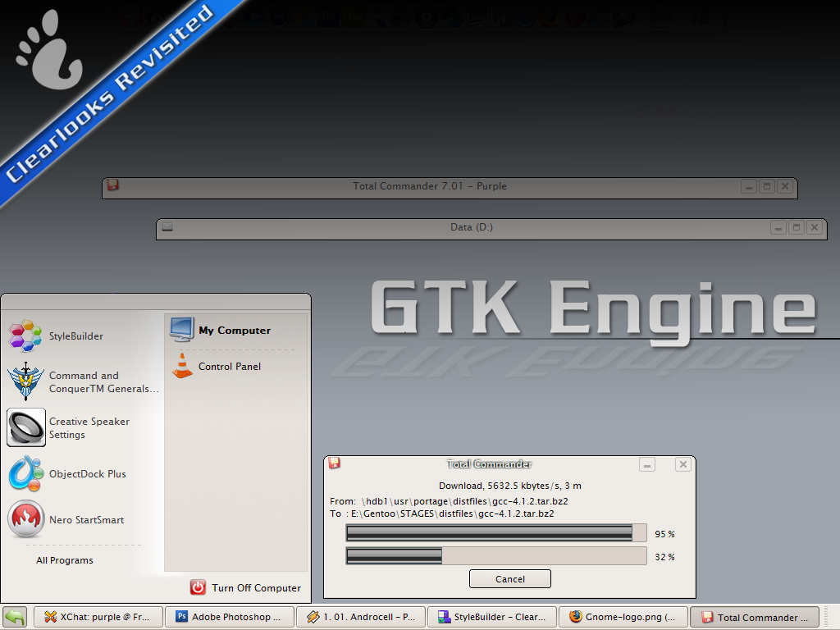Click floppy icon in Total Commander 7.01 titlebar

112,185
